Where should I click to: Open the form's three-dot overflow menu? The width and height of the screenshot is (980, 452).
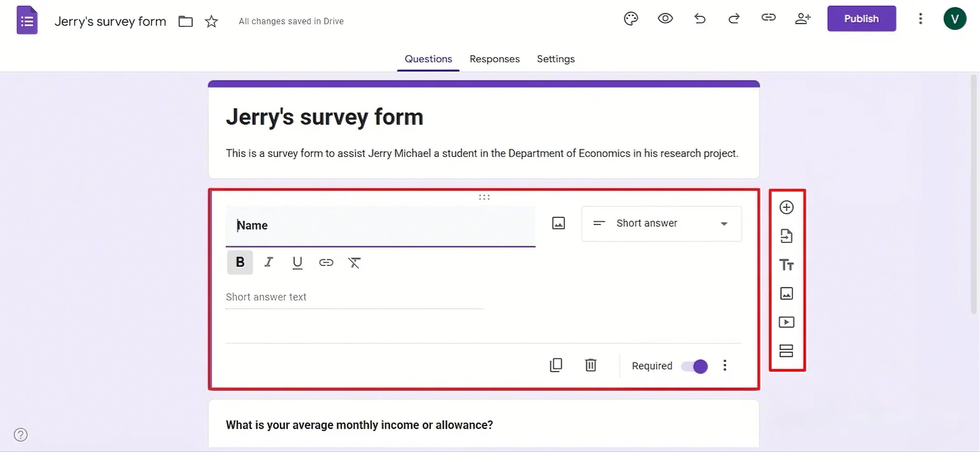920,18
